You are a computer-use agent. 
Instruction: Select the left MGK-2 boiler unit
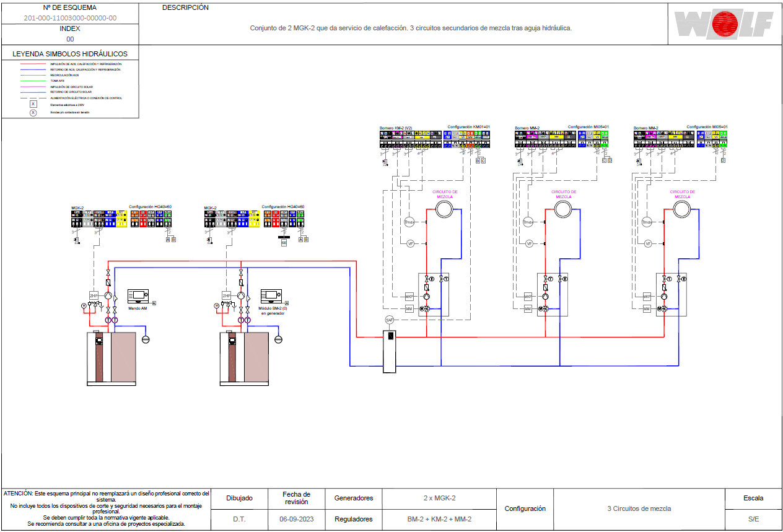click(111, 359)
